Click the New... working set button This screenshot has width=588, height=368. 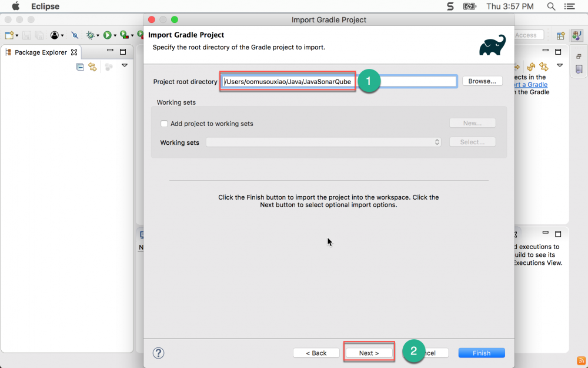click(473, 123)
